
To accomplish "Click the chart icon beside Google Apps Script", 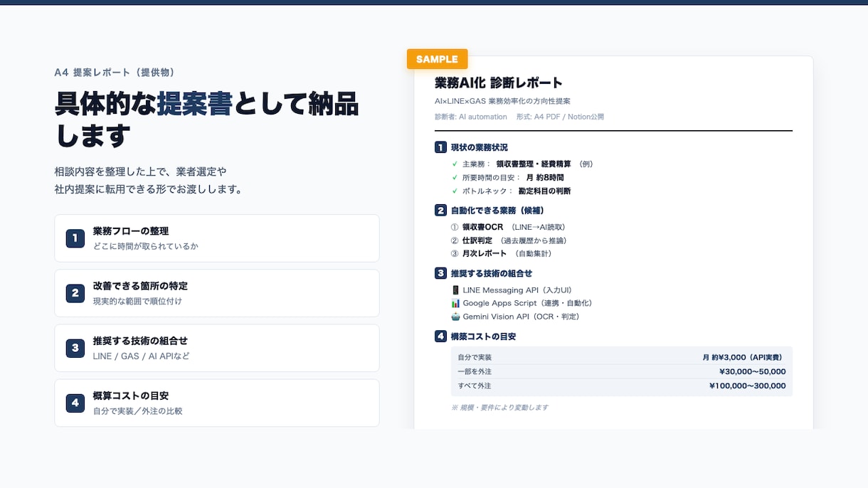I will (455, 303).
